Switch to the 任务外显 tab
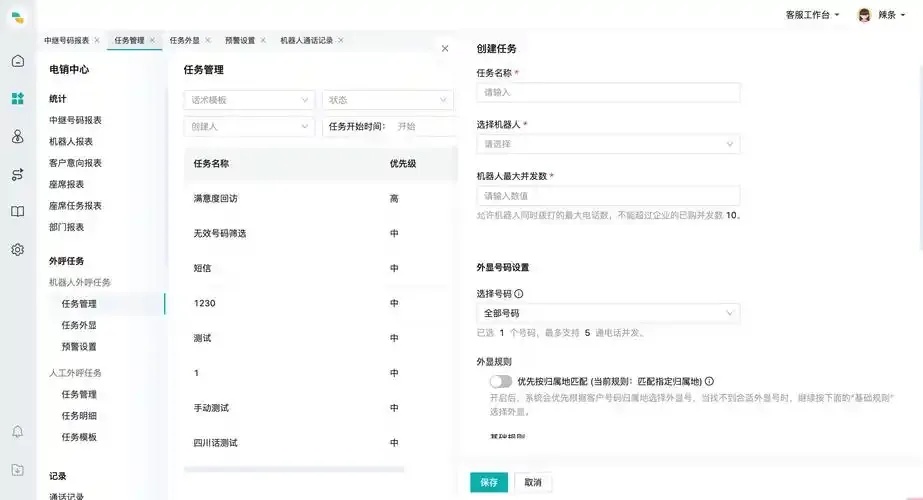The height and width of the screenshot is (500, 923). click(184, 40)
